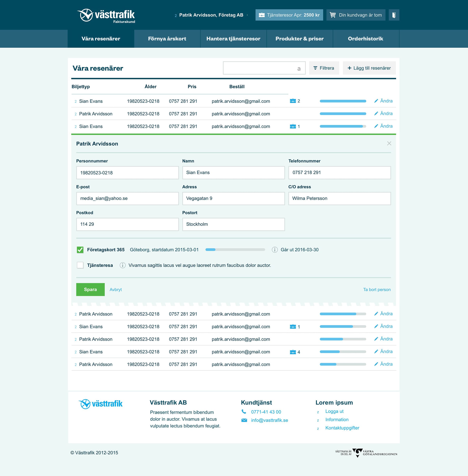The width and height of the screenshot is (468, 476).
Task: Open the Produkter & priser tab
Action: (x=299, y=39)
